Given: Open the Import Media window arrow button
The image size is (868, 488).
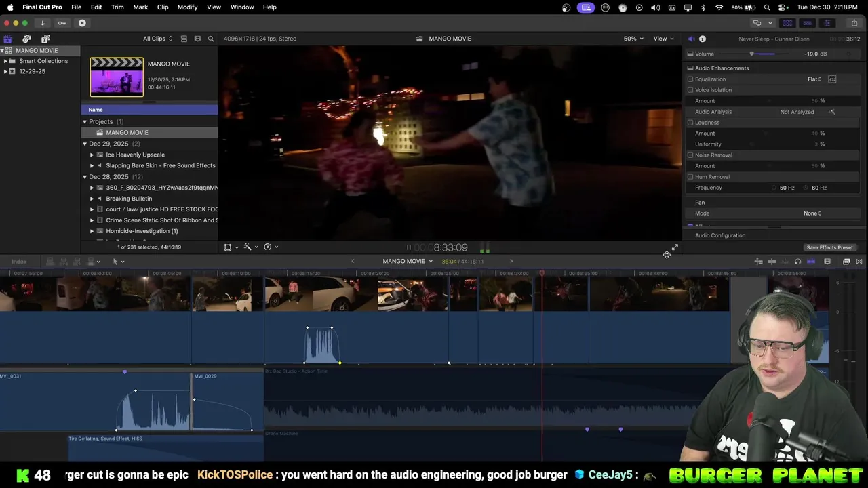Looking at the screenshot, I should [x=42, y=23].
